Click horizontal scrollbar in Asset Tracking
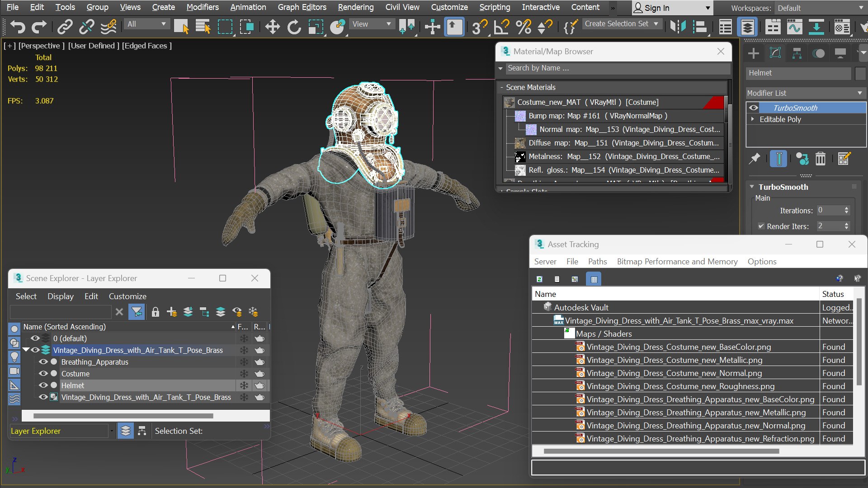868x488 pixels. 661,451
